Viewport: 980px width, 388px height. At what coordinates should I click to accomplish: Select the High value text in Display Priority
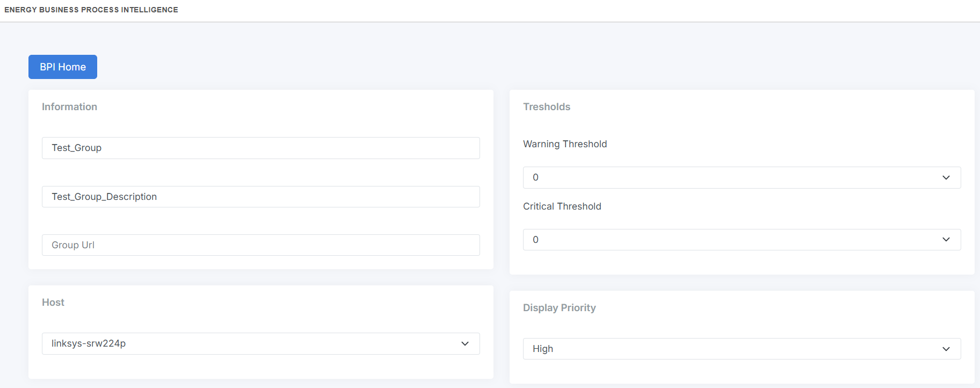pyautogui.click(x=543, y=349)
